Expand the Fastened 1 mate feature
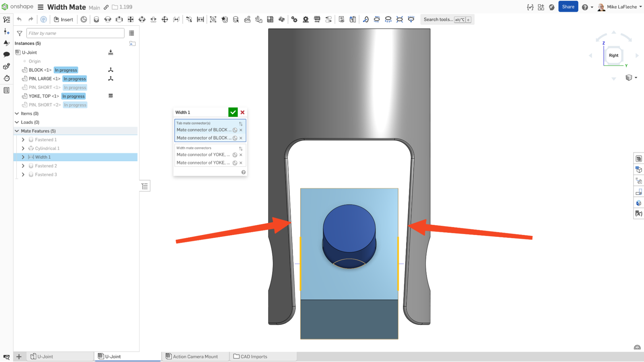 [23, 139]
